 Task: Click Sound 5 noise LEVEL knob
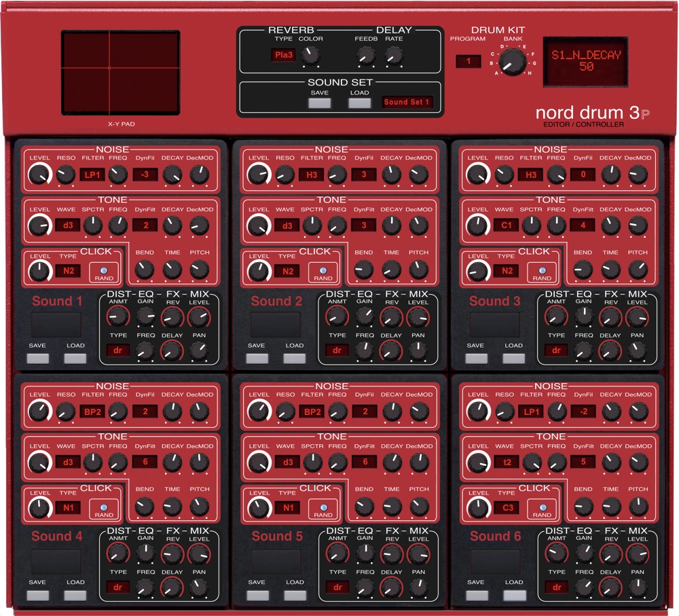click(259, 412)
